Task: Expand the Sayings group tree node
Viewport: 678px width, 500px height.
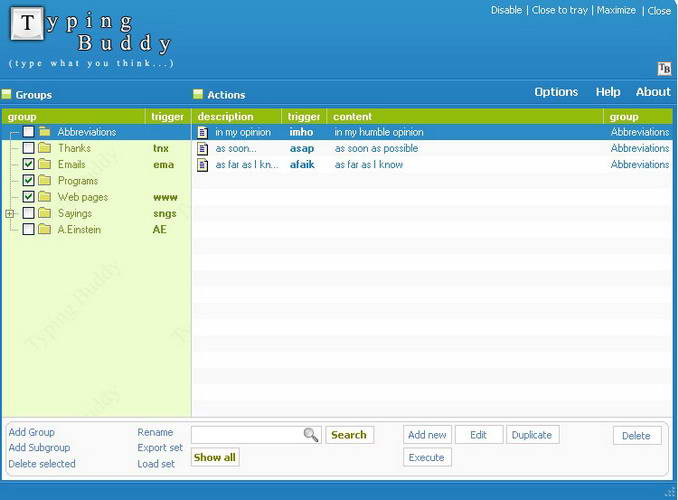Action: pyautogui.click(x=10, y=213)
